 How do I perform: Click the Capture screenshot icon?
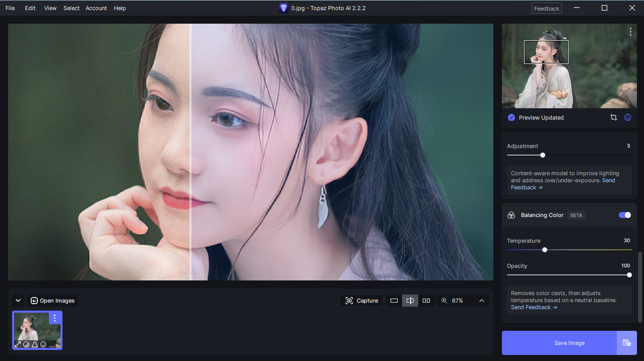(x=349, y=301)
